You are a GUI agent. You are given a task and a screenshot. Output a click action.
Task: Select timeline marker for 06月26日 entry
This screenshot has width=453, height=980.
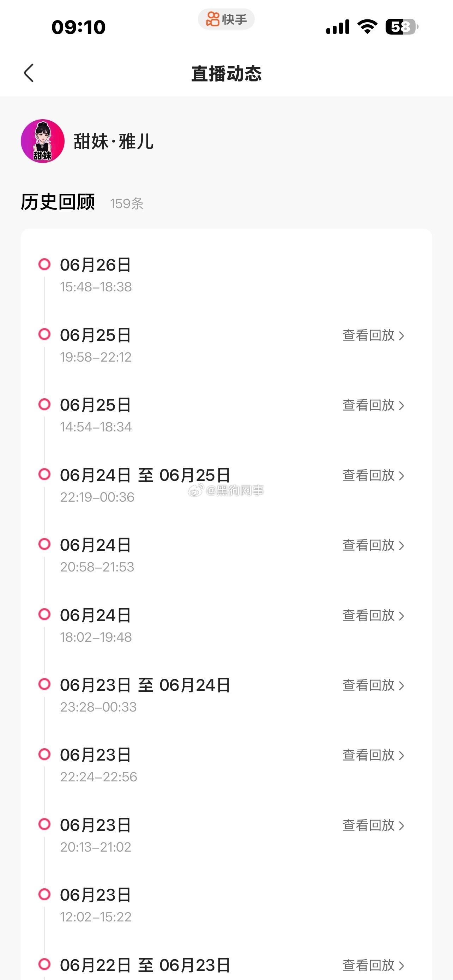pyautogui.click(x=44, y=264)
